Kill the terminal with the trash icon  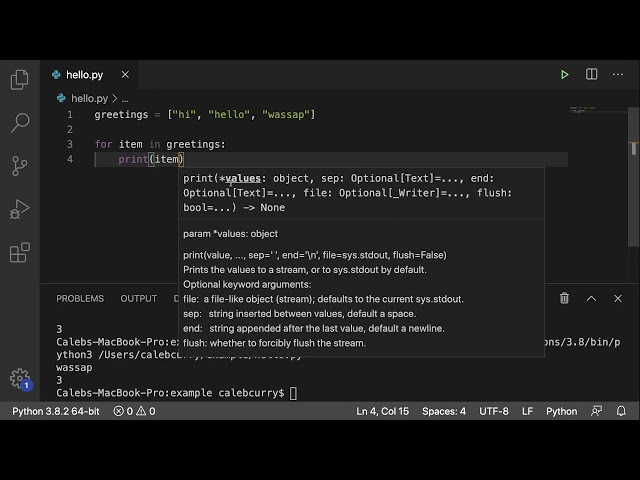pos(564,298)
